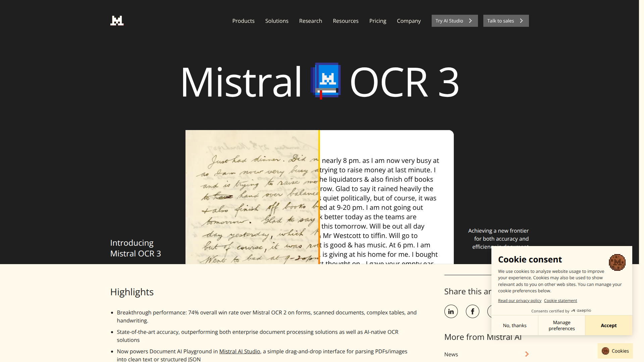
Task: Click the red arrow next to News
Action: [527, 354]
